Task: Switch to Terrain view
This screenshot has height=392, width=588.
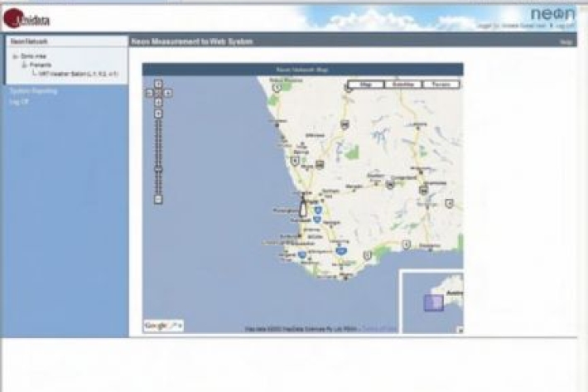Action: (441, 85)
